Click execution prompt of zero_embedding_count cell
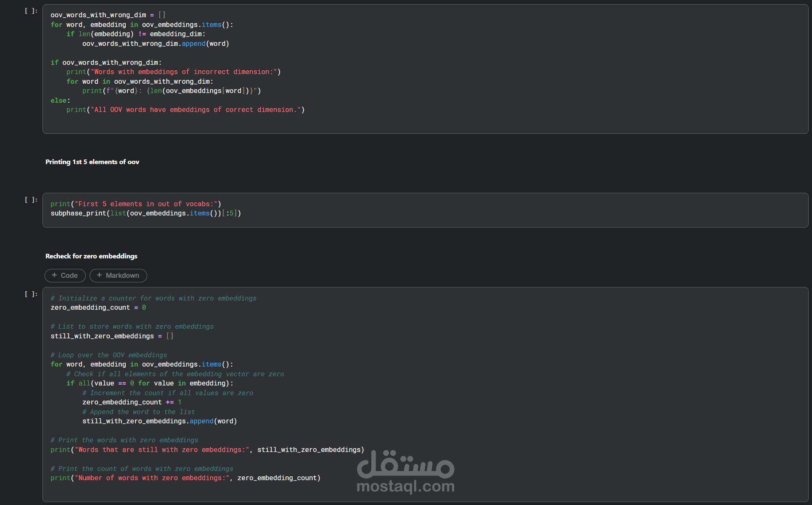Image resolution: width=812 pixels, height=505 pixels. 31,294
